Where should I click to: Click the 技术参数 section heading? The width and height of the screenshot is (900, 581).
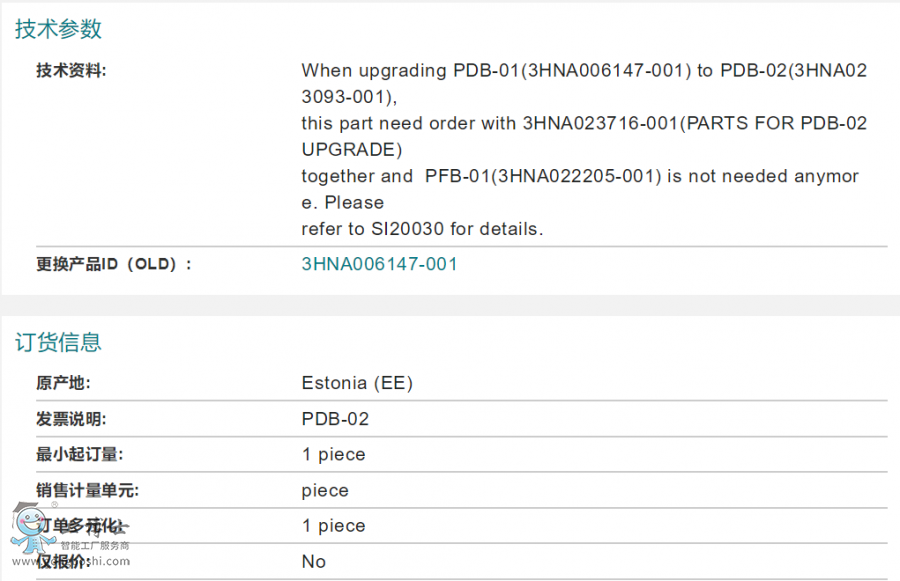58,29
